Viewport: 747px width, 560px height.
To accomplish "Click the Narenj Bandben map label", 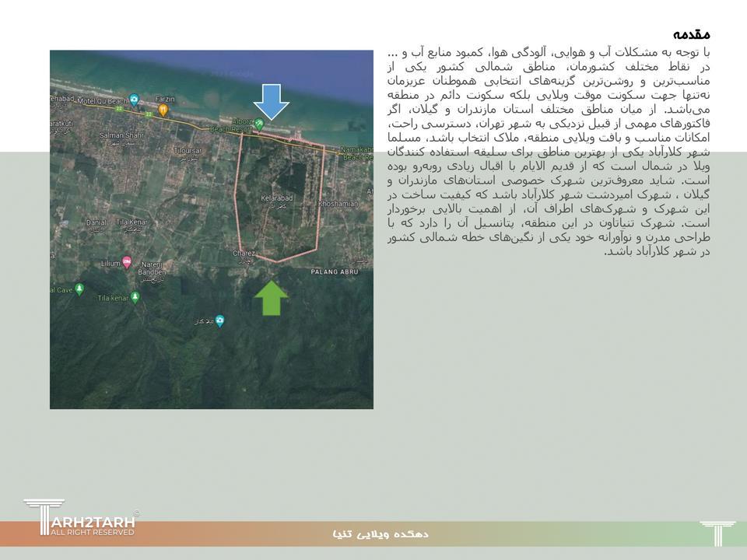I will pos(152,268).
